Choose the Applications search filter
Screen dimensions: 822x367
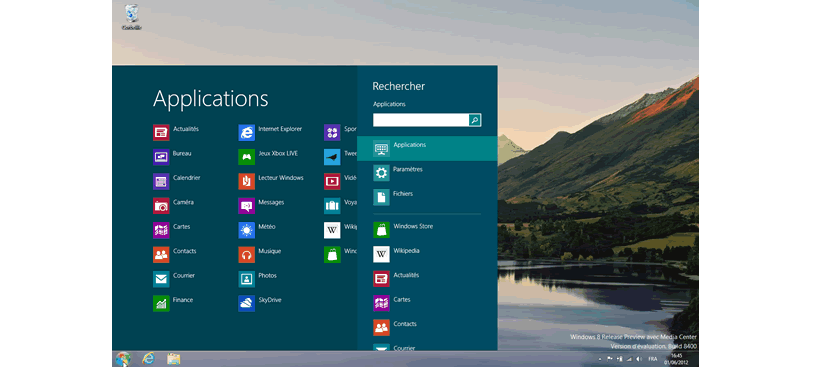point(427,148)
